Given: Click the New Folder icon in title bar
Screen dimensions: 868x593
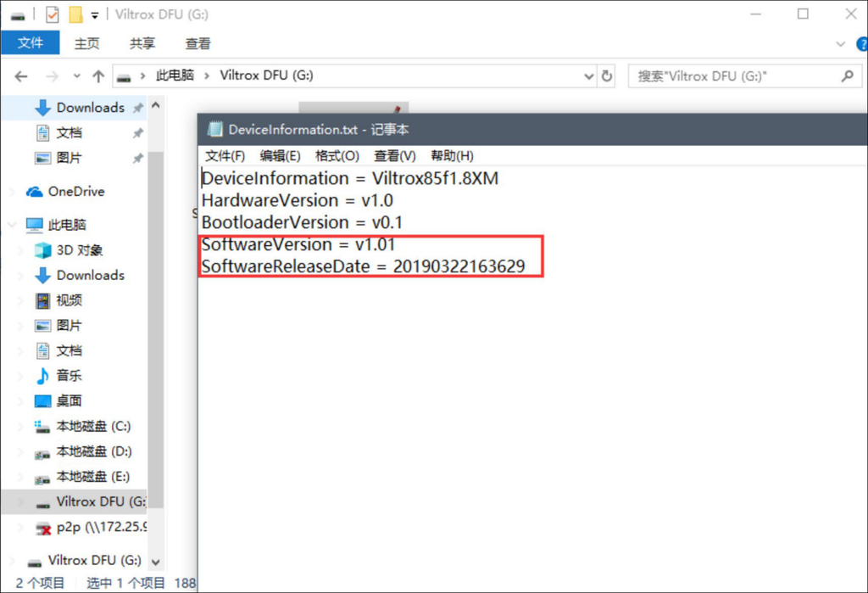Looking at the screenshot, I should pos(75,14).
